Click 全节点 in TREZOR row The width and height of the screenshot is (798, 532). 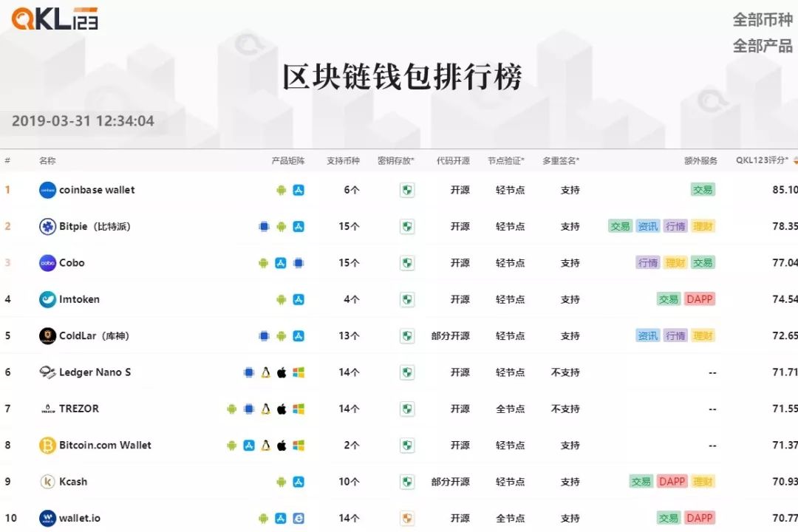[x=510, y=409]
